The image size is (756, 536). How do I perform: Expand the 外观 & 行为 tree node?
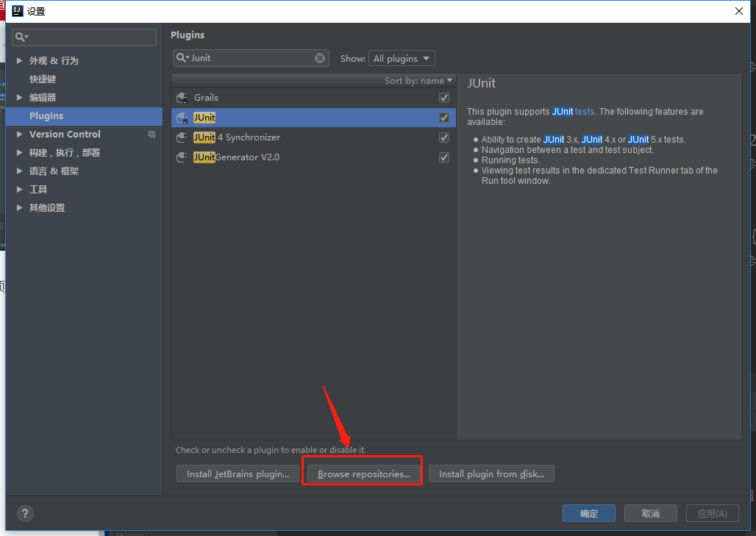pyautogui.click(x=20, y=60)
